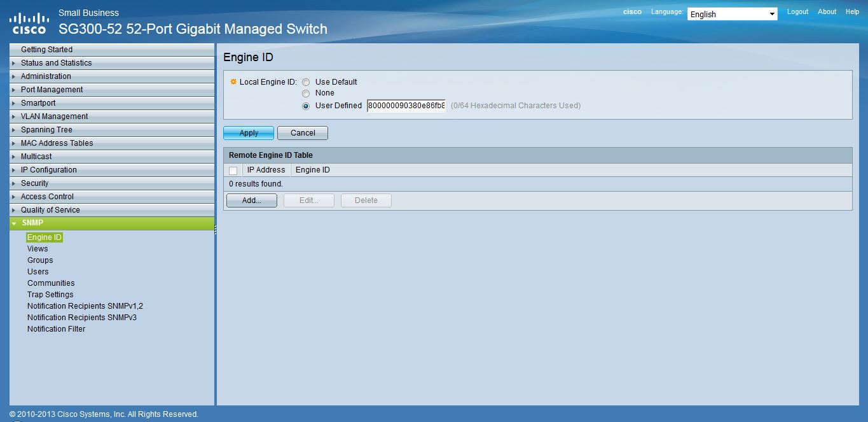Expand the Multicast menu

pos(112,157)
